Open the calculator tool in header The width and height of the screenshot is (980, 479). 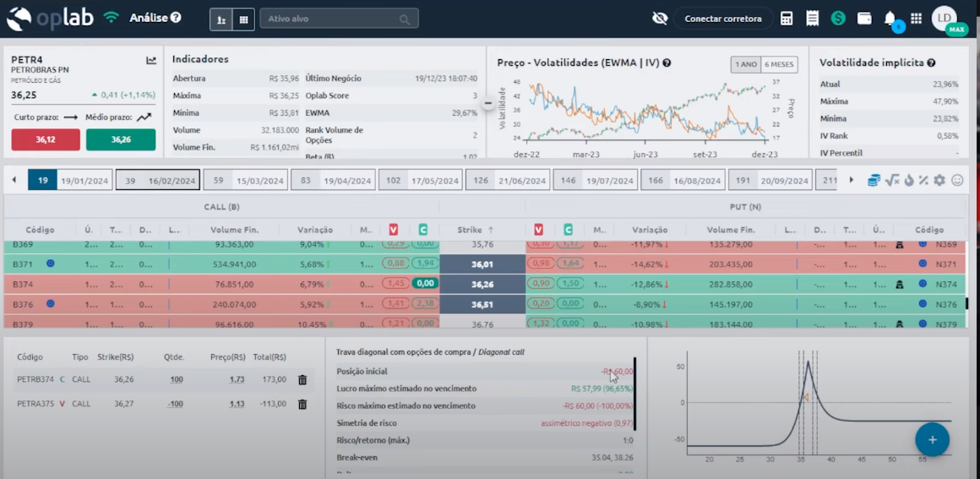(x=787, y=19)
